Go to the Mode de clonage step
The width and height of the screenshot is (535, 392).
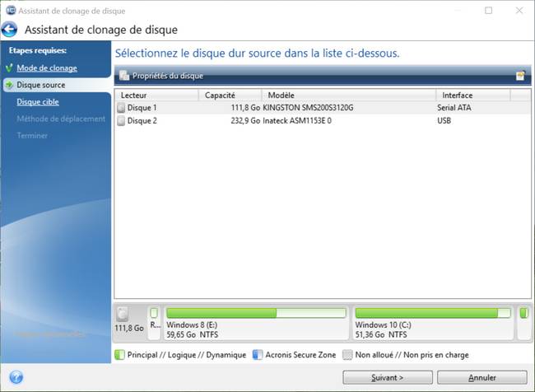[x=47, y=68]
